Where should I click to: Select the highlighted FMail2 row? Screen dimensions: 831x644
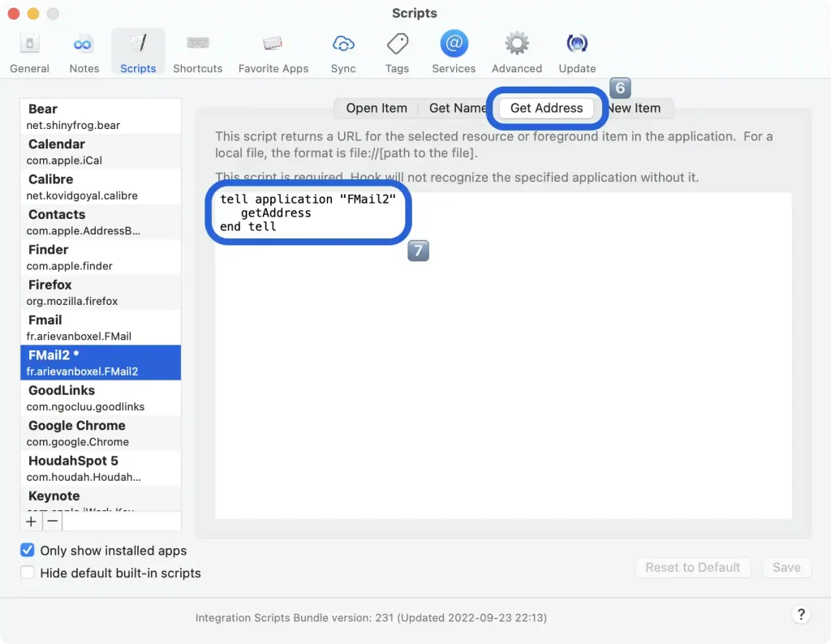point(101,363)
